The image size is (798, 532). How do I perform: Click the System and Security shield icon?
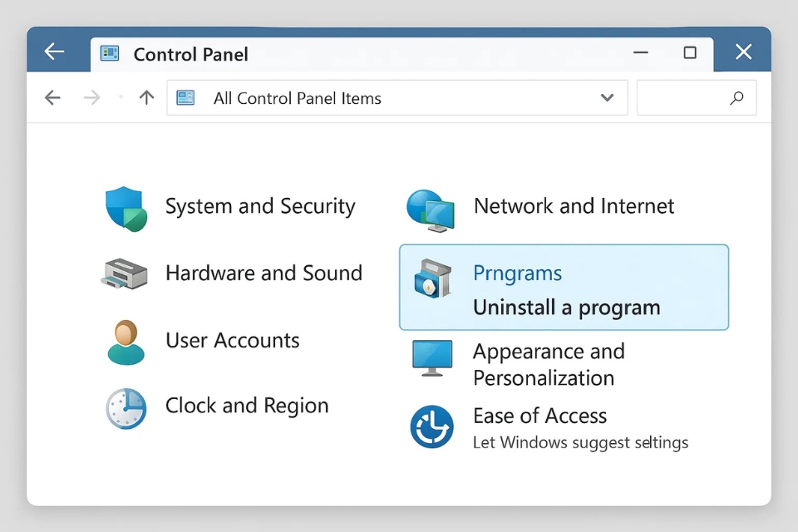(126, 208)
